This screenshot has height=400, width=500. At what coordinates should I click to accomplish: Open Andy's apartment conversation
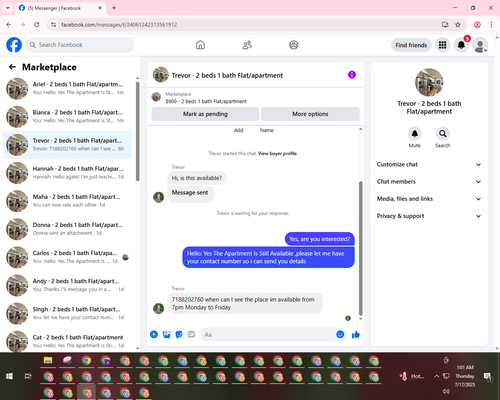point(67,285)
